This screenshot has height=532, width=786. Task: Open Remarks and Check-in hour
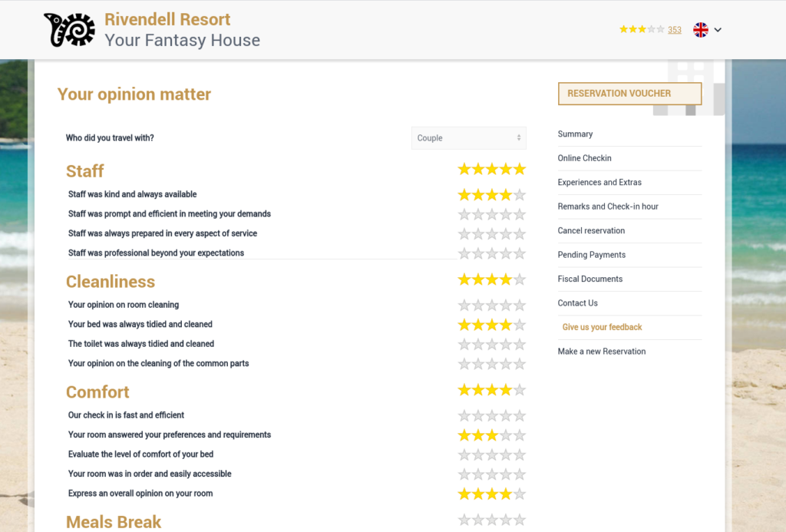pyautogui.click(x=608, y=206)
